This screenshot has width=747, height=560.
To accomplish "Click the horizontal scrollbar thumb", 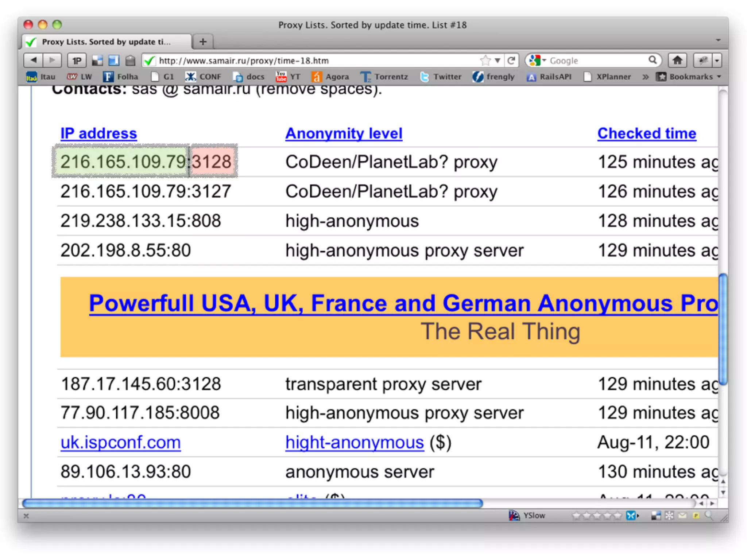I will click(x=252, y=503).
